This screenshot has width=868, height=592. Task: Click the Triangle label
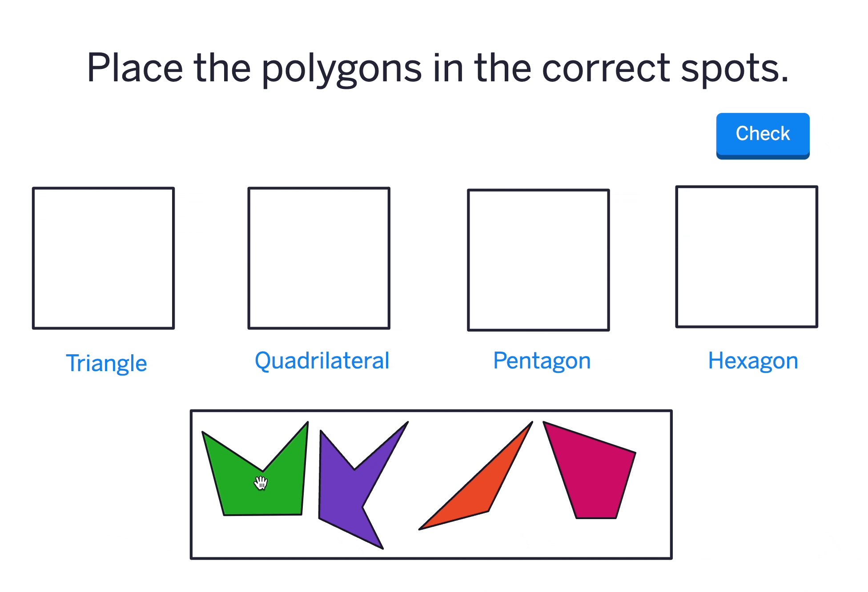click(x=106, y=363)
